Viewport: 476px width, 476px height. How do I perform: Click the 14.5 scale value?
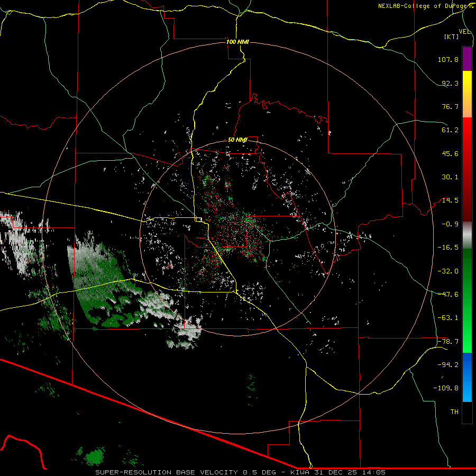tap(450, 200)
